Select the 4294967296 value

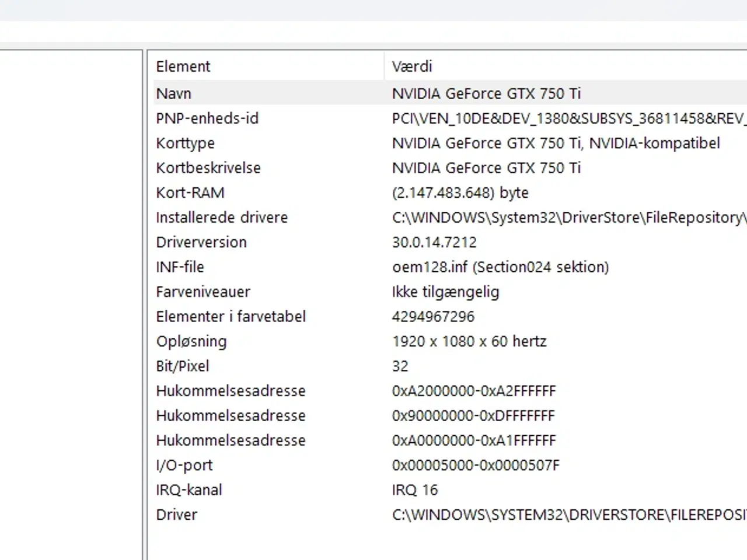(433, 317)
